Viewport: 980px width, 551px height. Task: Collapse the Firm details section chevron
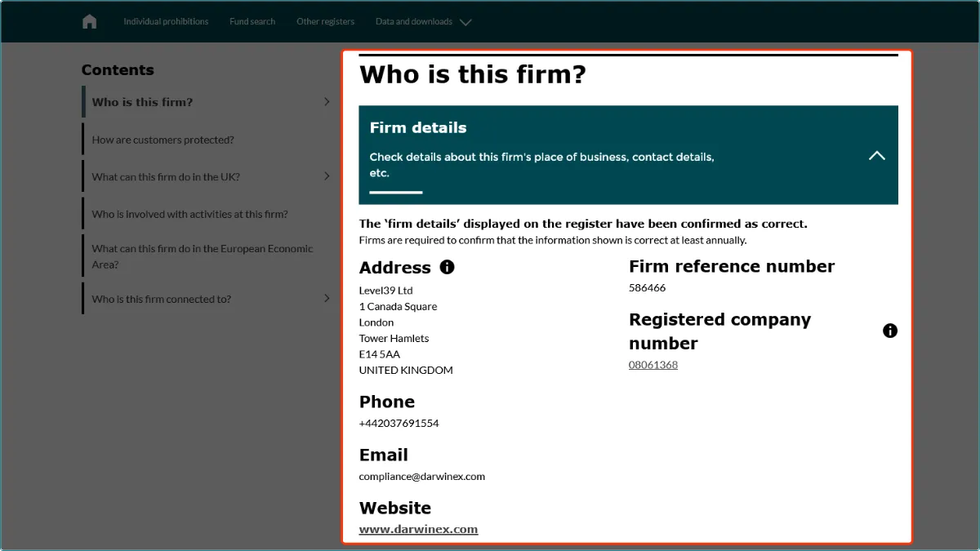coord(876,155)
